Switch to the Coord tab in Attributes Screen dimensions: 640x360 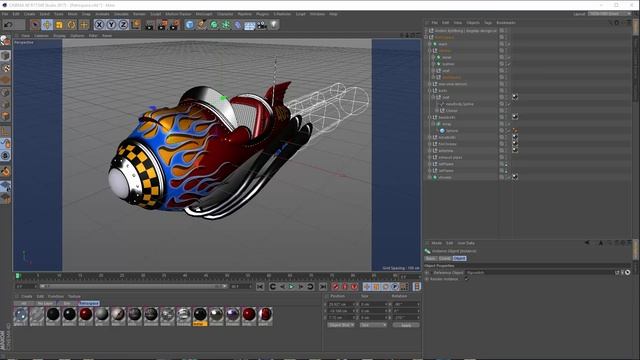444,258
